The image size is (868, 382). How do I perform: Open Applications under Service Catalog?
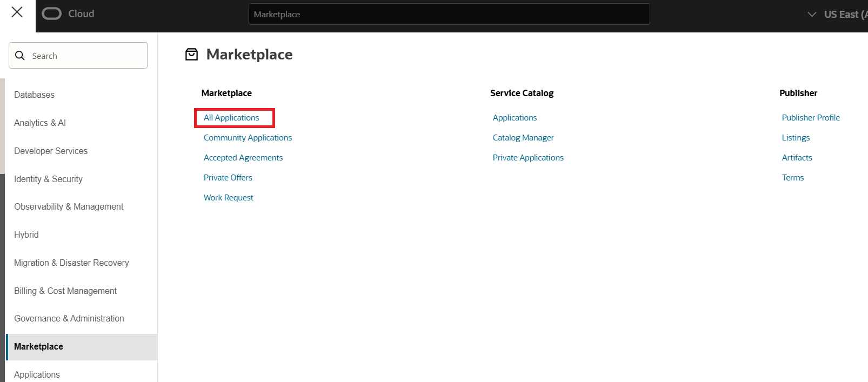click(x=515, y=118)
